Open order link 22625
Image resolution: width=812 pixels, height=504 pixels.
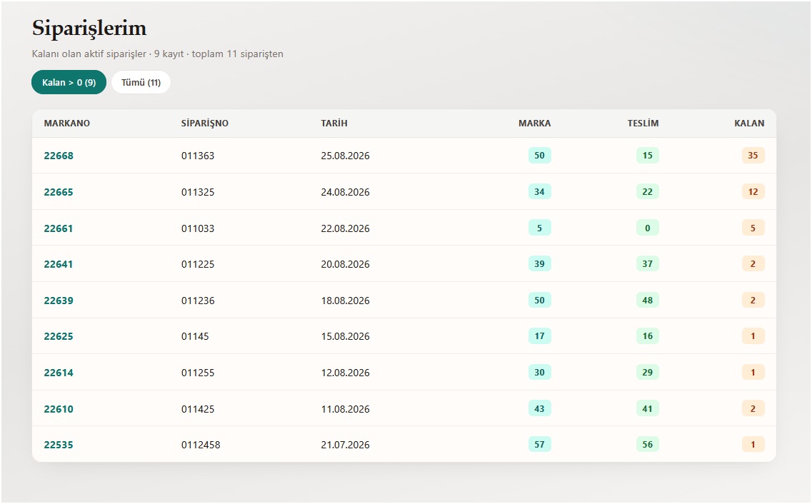click(x=59, y=336)
